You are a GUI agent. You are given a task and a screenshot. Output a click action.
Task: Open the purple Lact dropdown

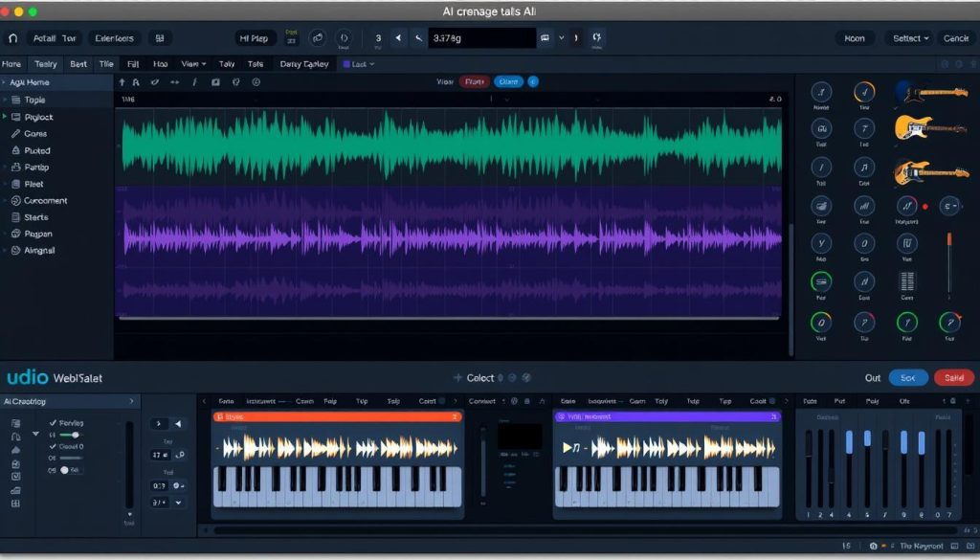(x=359, y=64)
